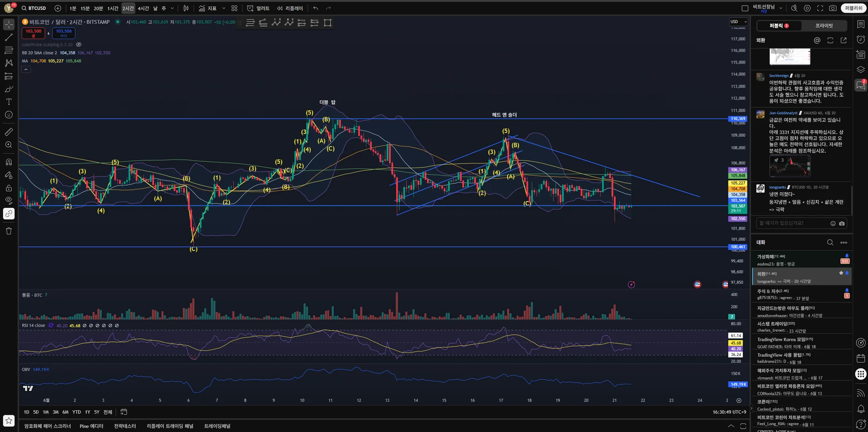The height and width of the screenshot is (432, 868).
Task: Click the red 103,500 sell button
Action: (33, 33)
